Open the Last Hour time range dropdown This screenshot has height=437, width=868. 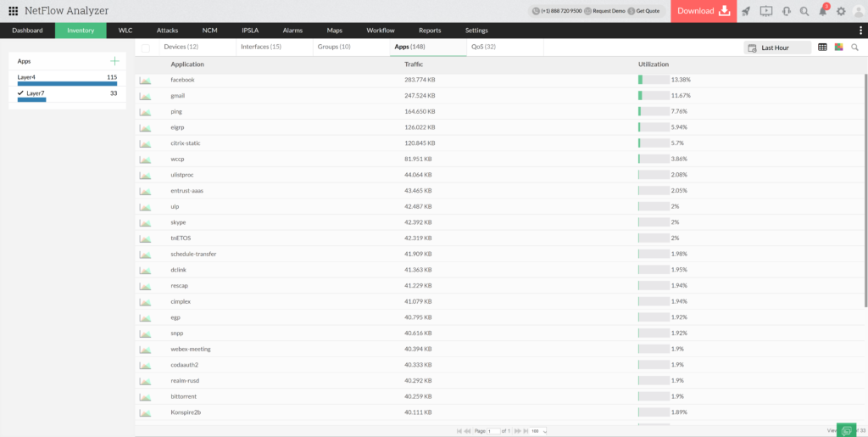(x=776, y=48)
